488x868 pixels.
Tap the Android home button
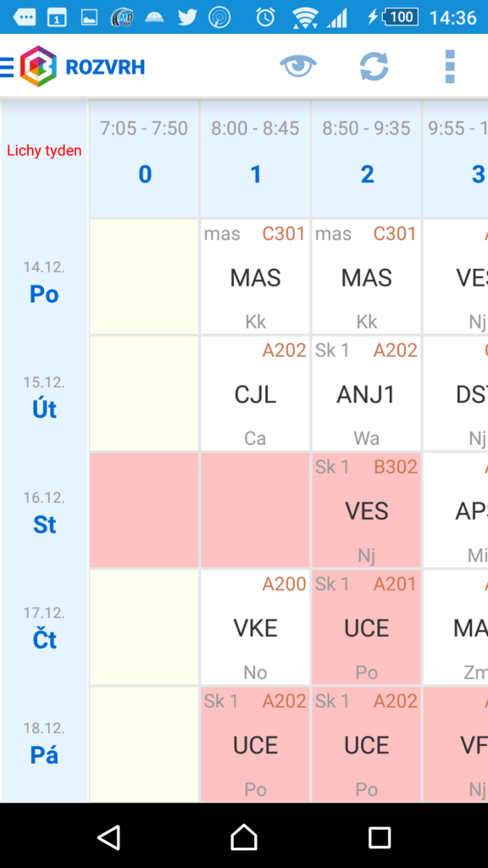(x=244, y=837)
